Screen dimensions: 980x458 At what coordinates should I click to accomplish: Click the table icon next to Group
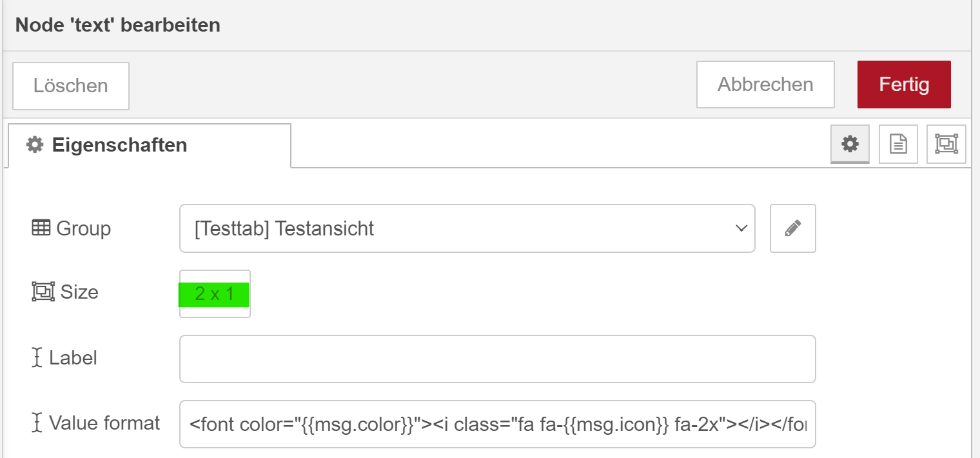pos(41,228)
